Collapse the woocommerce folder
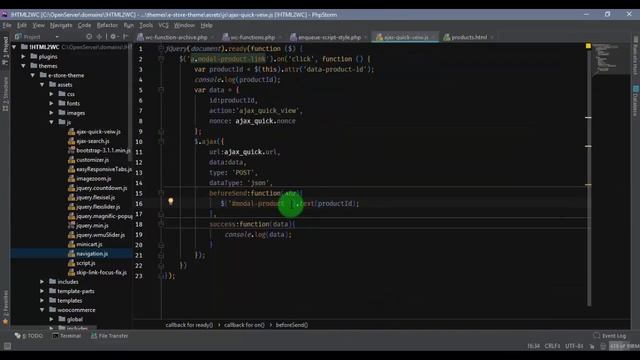The width and height of the screenshot is (640, 360). coord(42,310)
